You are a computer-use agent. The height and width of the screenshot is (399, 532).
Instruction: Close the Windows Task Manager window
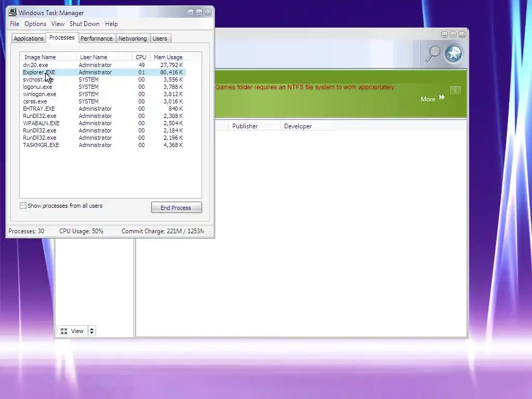[208, 12]
